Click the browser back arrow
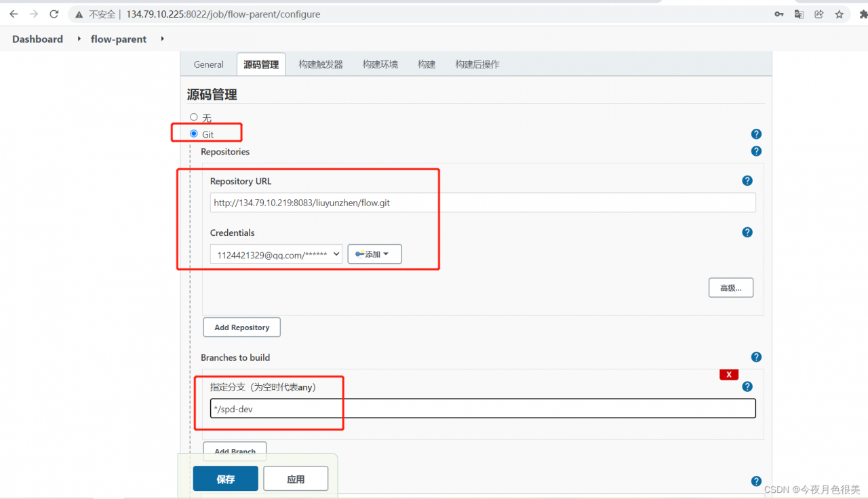 (x=14, y=14)
